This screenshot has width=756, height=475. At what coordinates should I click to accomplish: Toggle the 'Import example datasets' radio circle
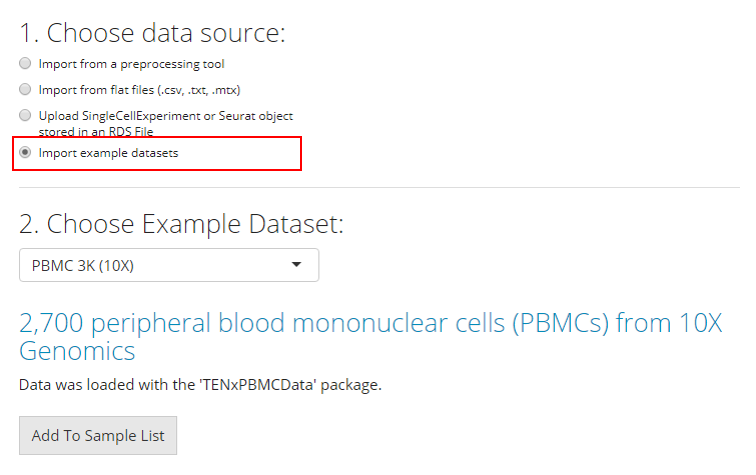pyautogui.click(x=25, y=153)
